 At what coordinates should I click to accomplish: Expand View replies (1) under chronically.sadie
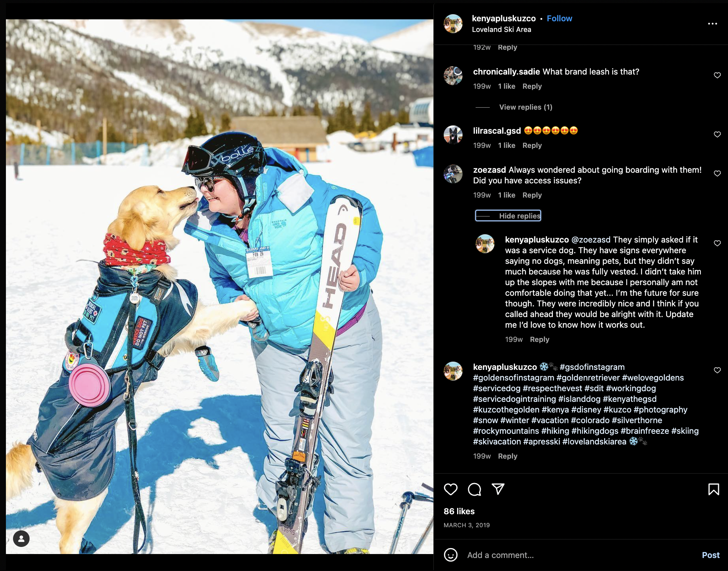pos(526,107)
